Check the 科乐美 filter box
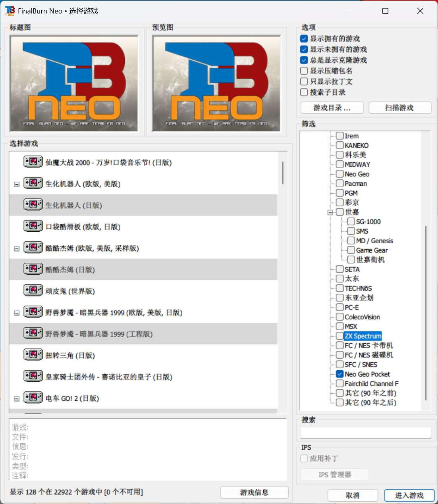The width and height of the screenshot is (438, 504). (340, 155)
